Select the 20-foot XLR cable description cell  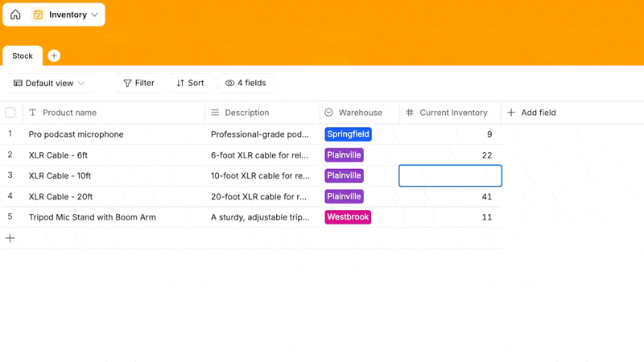[262, 196]
